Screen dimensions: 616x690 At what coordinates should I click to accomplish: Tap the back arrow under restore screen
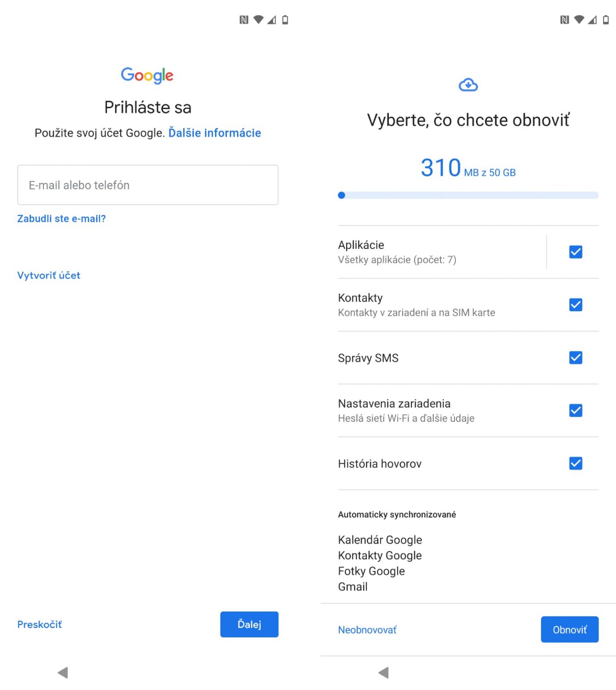(x=383, y=672)
